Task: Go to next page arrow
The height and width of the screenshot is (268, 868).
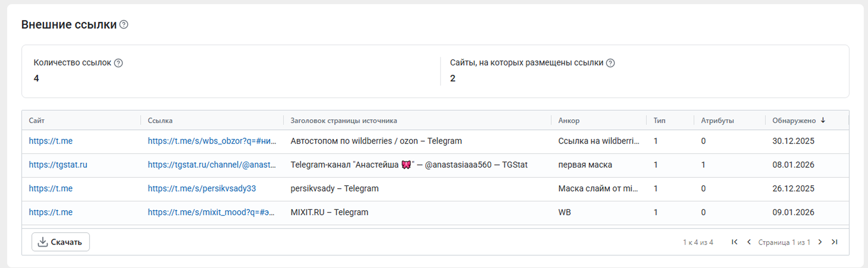Action: click(820, 242)
